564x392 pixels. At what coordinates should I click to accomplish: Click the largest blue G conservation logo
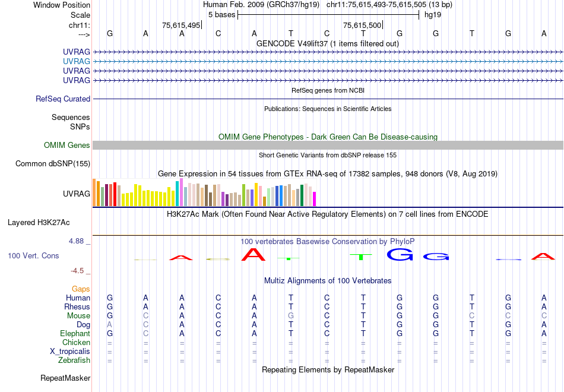pos(400,254)
